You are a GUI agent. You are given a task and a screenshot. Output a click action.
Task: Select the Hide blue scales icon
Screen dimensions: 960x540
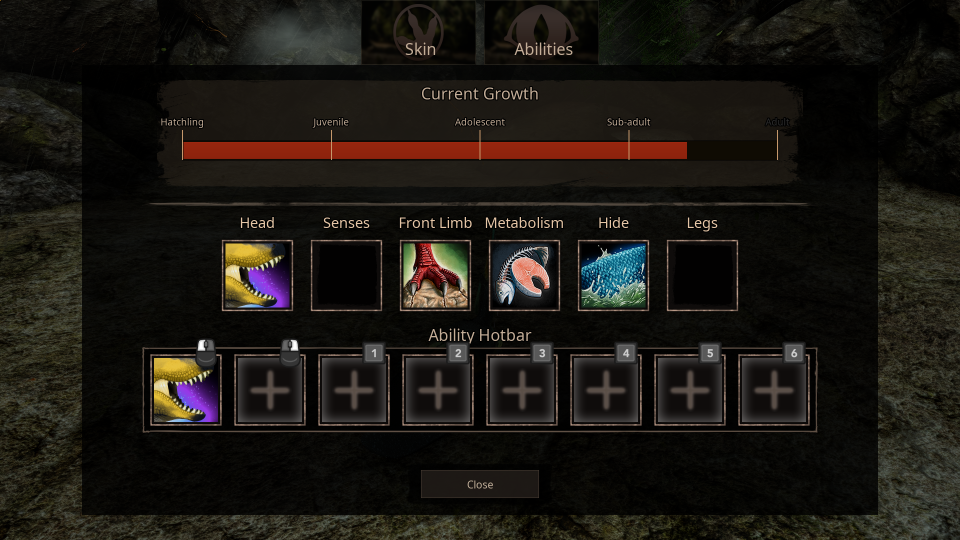(613, 276)
